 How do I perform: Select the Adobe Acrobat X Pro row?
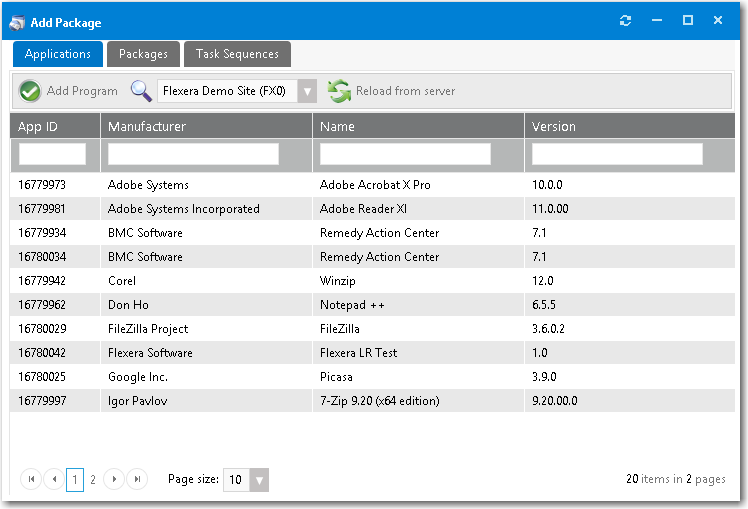[x=375, y=185]
